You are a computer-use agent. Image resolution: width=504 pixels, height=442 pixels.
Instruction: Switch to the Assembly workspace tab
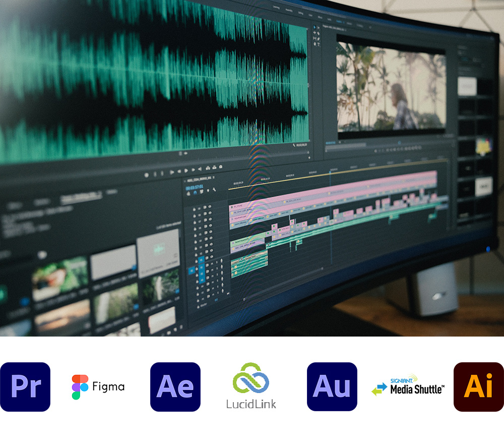(289, 10)
